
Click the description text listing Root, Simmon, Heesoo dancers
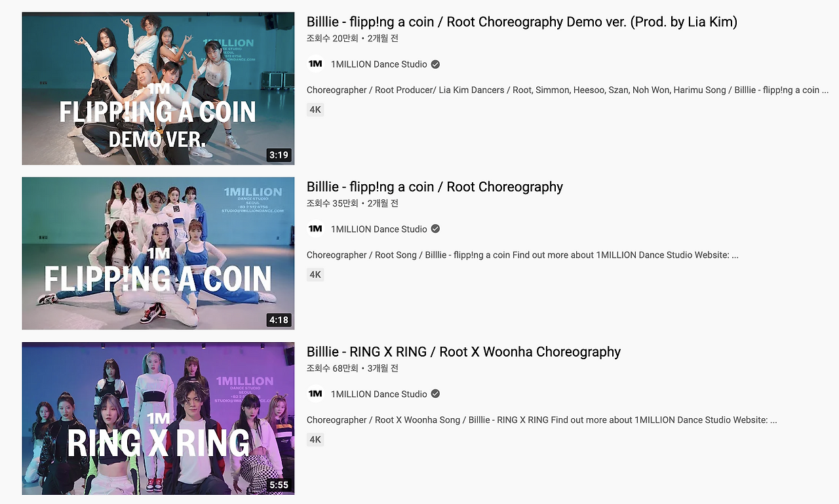[x=568, y=90]
